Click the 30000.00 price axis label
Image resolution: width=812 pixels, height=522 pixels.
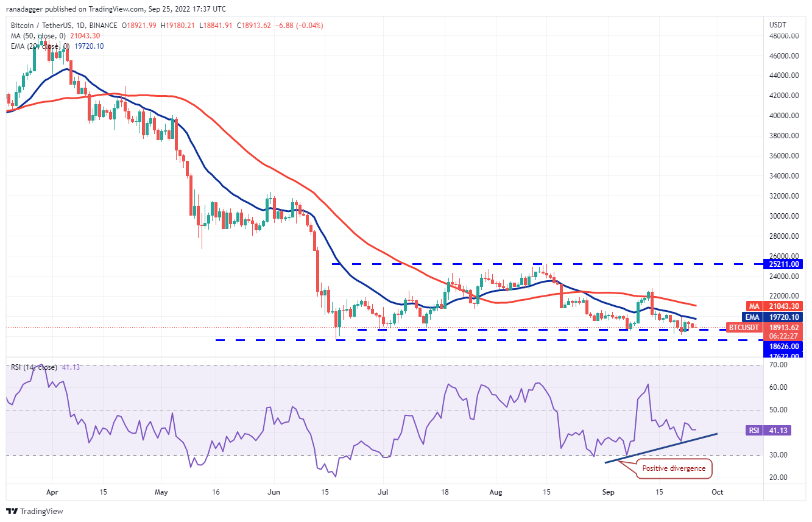(x=784, y=216)
